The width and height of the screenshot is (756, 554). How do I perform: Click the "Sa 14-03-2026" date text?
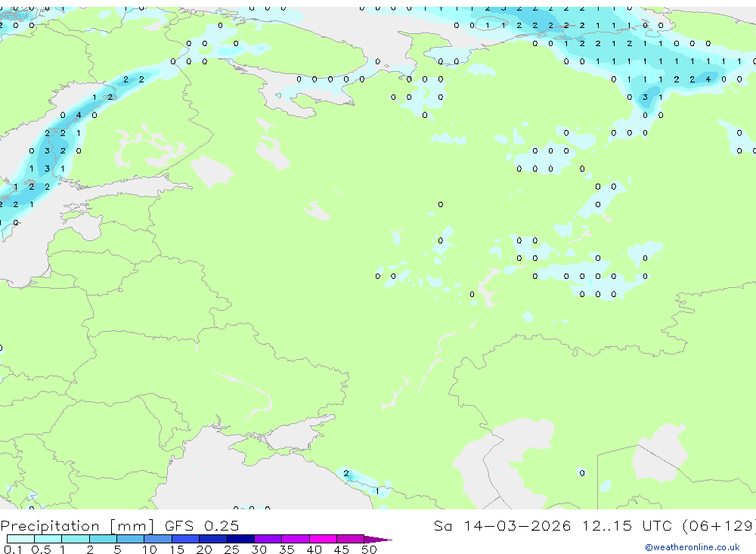point(502,525)
